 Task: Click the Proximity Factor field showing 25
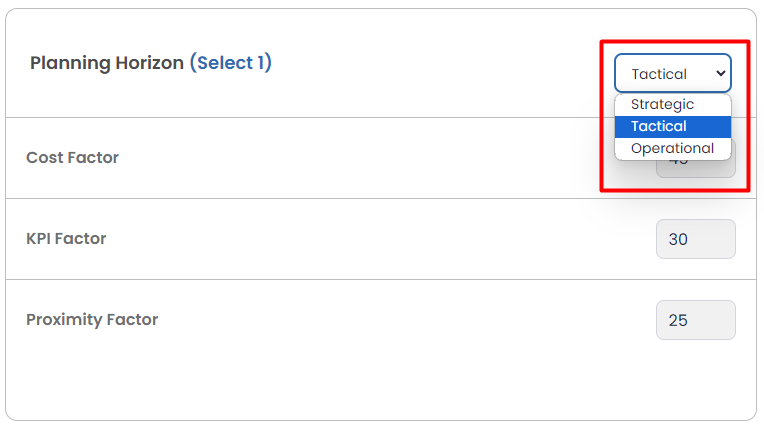[x=695, y=320]
